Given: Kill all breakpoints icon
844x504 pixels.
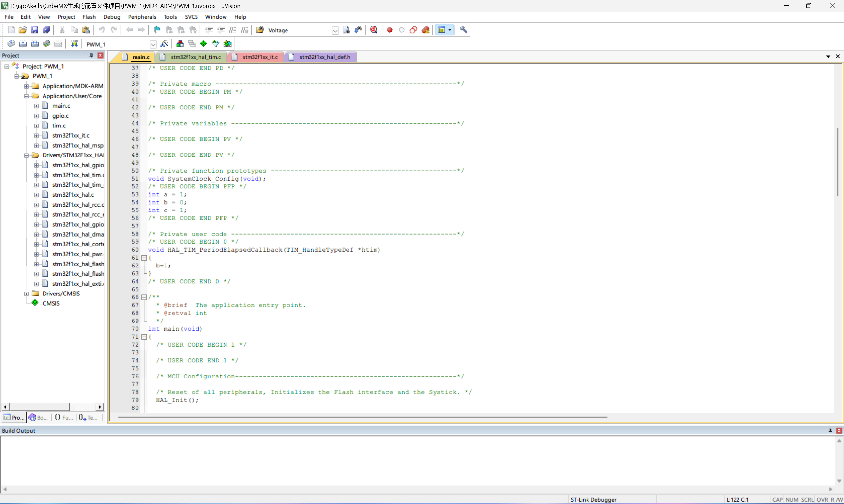Looking at the screenshot, I should (x=426, y=30).
